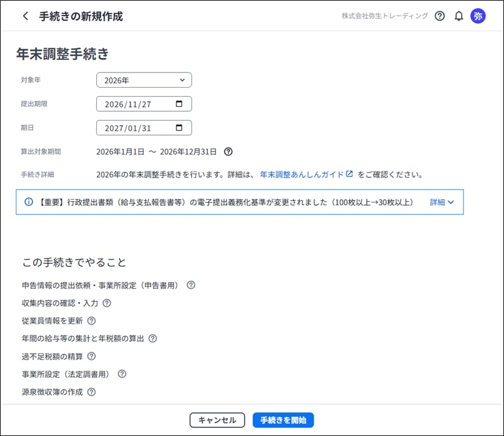504x436 pixels.
Task: Show help for 算出対象期間
Action: point(228,152)
